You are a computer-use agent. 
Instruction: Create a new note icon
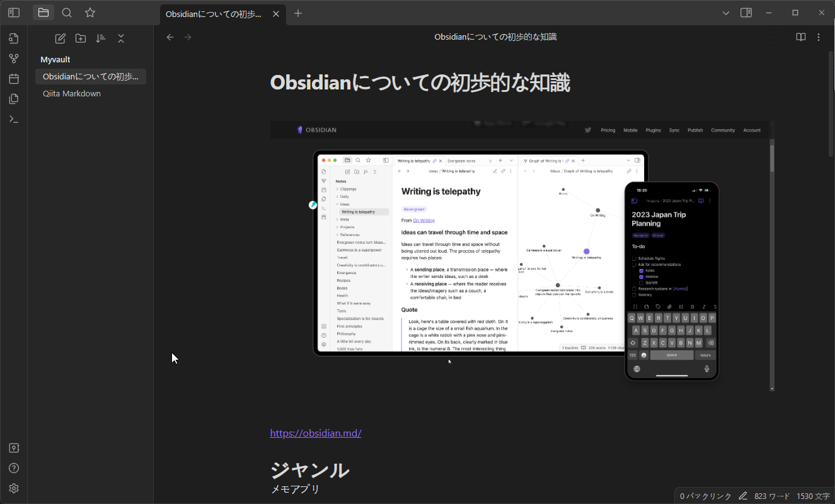[x=60, y=38]
